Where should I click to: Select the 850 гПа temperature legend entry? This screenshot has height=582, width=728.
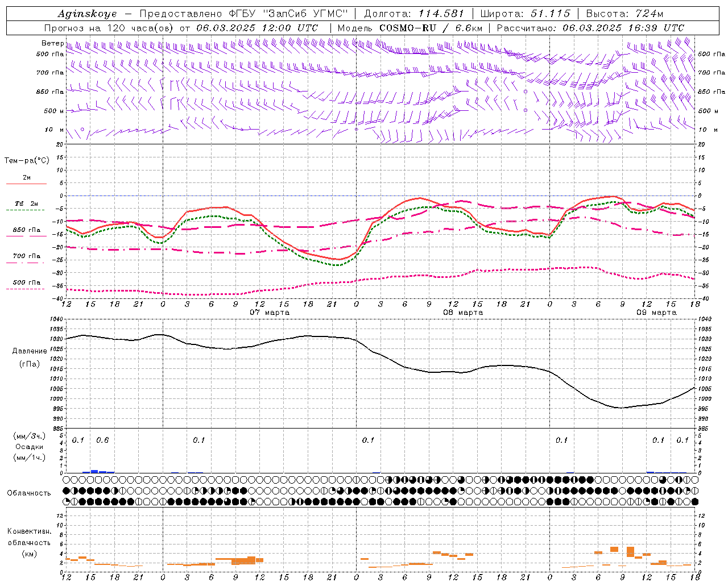pos(26,230)
